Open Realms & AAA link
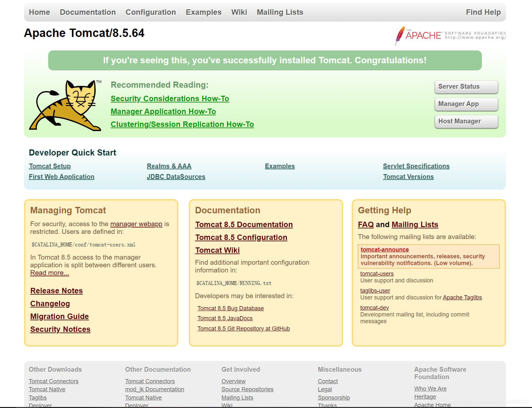Screen dimensions: 532x408 (169, 166)
